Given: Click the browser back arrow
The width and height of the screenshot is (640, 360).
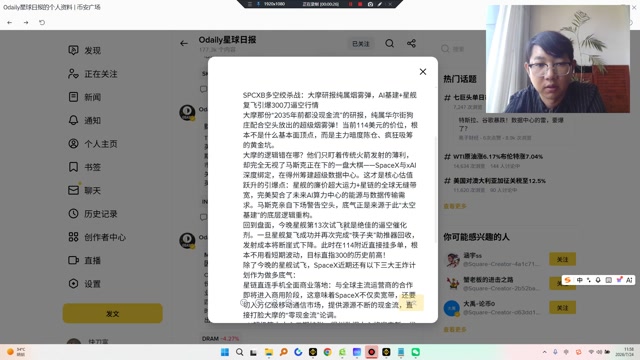Looking at the screenshot, I should point(9,22).
